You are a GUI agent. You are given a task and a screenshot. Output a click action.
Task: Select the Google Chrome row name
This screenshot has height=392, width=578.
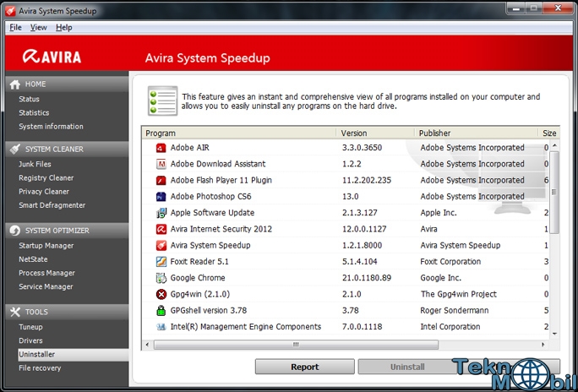(x=198, y=278)
